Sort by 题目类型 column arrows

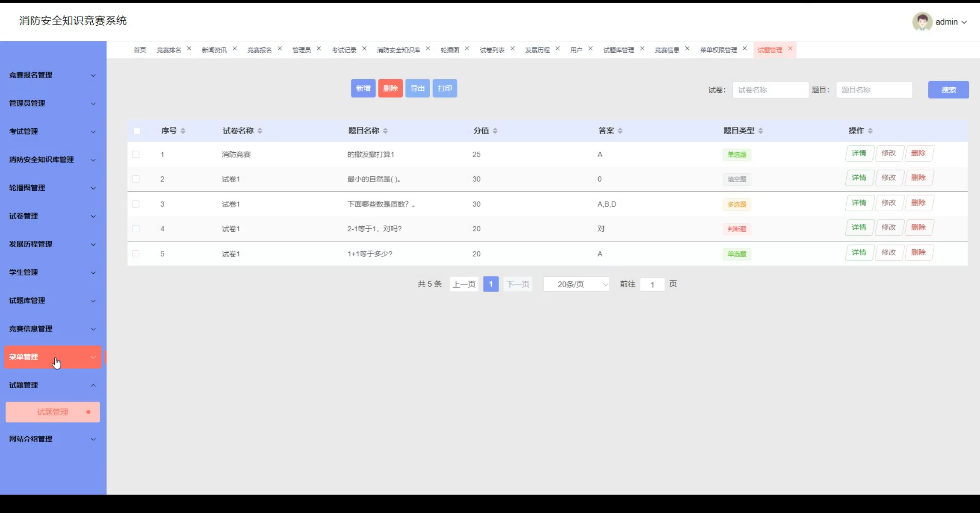(x=761, y=131)
